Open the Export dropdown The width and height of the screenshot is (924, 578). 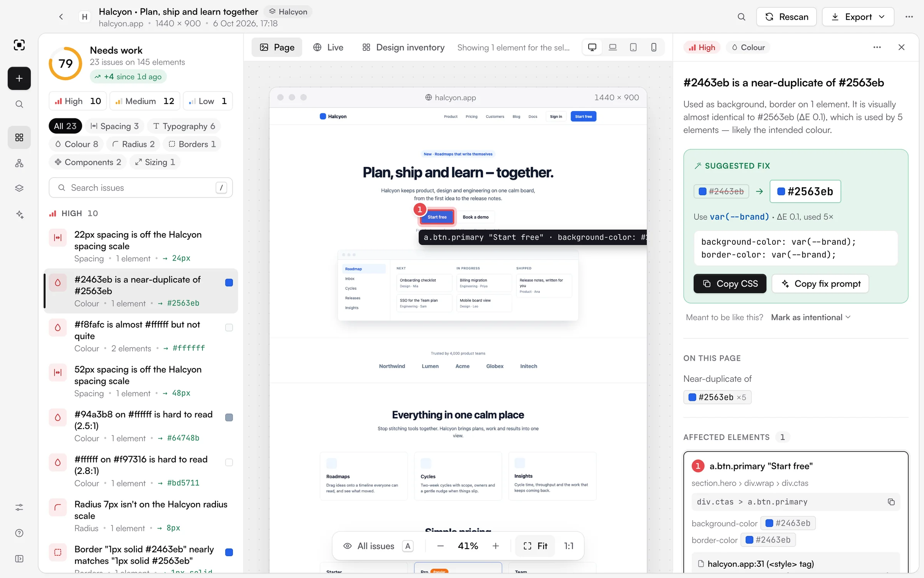858,17
